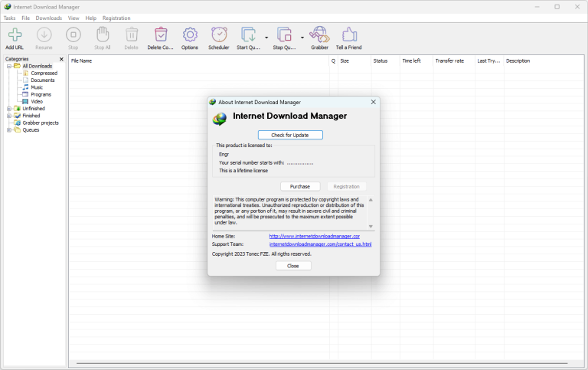The width and height of the screenshot is (588, 370).
Task: Click the Add URL toolbar icon
Action: [15, 35]
